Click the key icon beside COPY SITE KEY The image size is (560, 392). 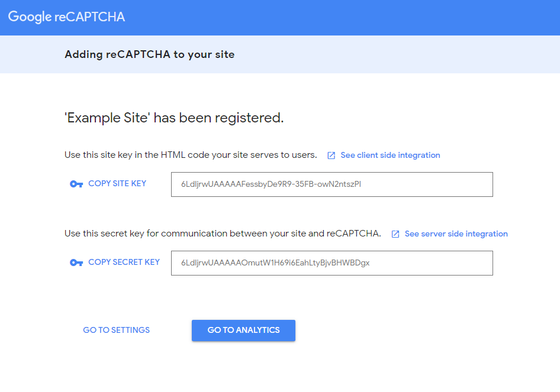76,184
